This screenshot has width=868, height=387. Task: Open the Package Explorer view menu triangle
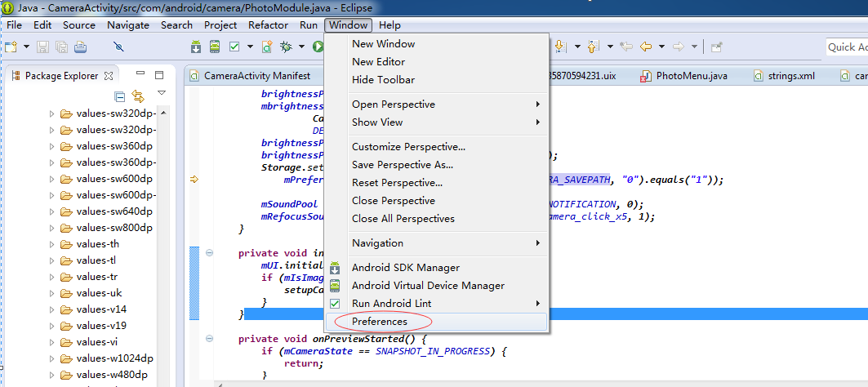click(x=162, y=92)
